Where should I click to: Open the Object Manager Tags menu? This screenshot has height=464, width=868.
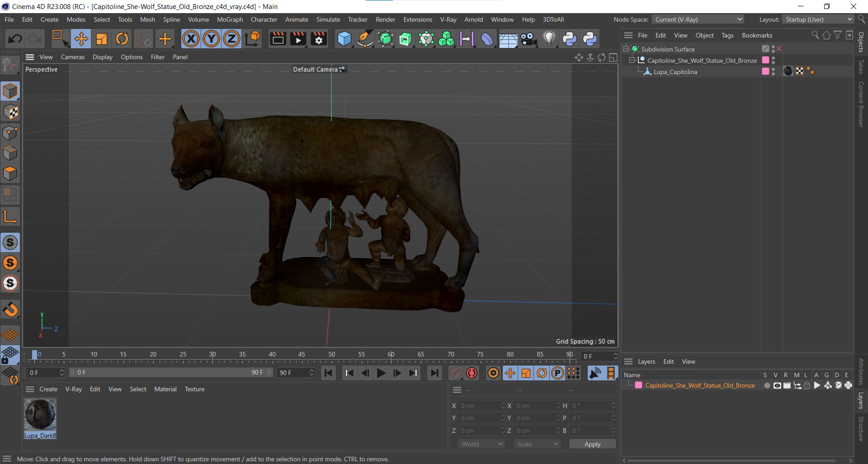[x=727, y=35]
